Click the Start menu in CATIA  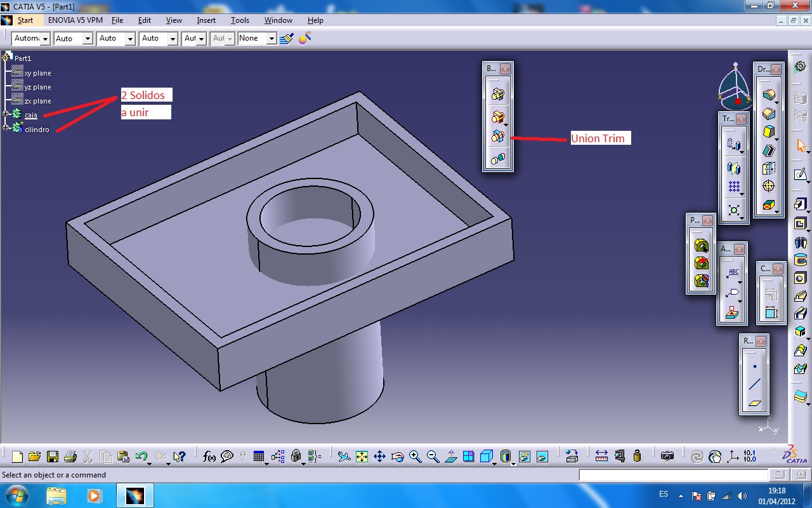(x=25, y=20)
